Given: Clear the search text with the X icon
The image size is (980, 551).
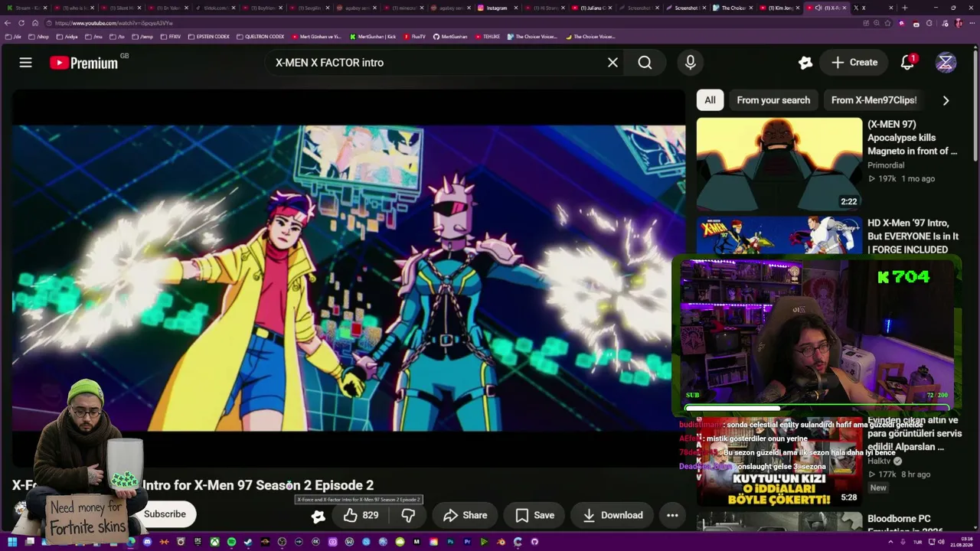Looking at the screenshot, I should tap(612, 63).
